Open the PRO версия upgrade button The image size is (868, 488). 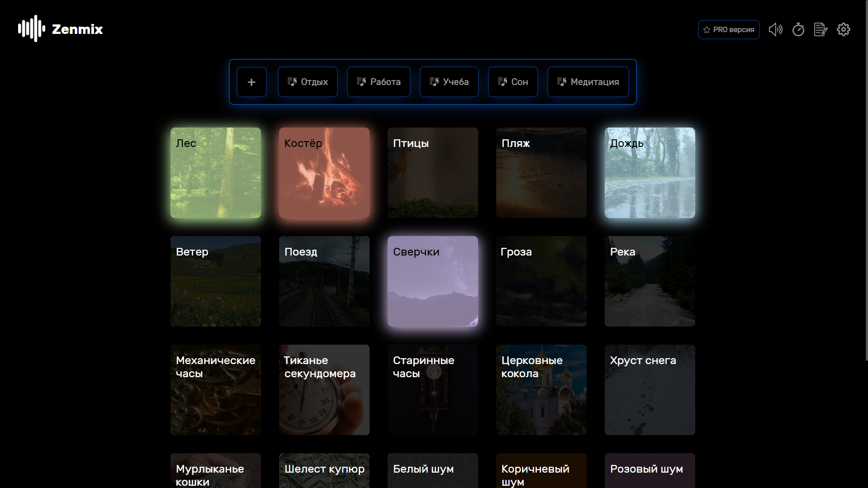(728, 29)
